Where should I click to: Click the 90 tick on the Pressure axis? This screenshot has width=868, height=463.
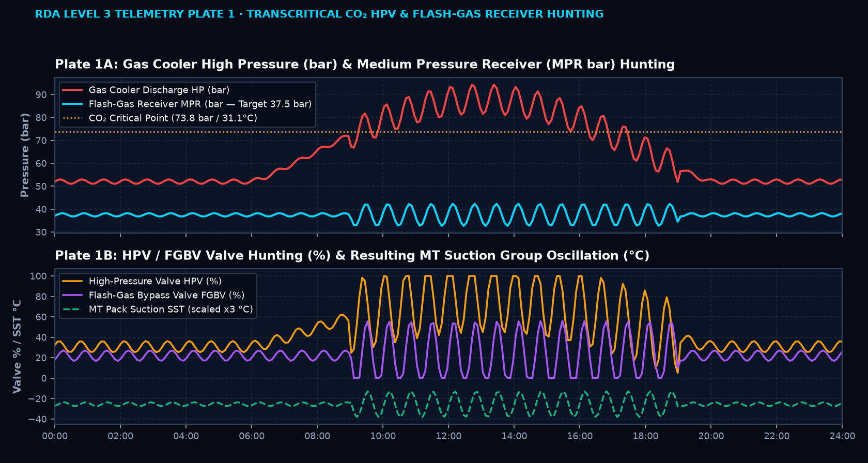(x=41, y=95)
